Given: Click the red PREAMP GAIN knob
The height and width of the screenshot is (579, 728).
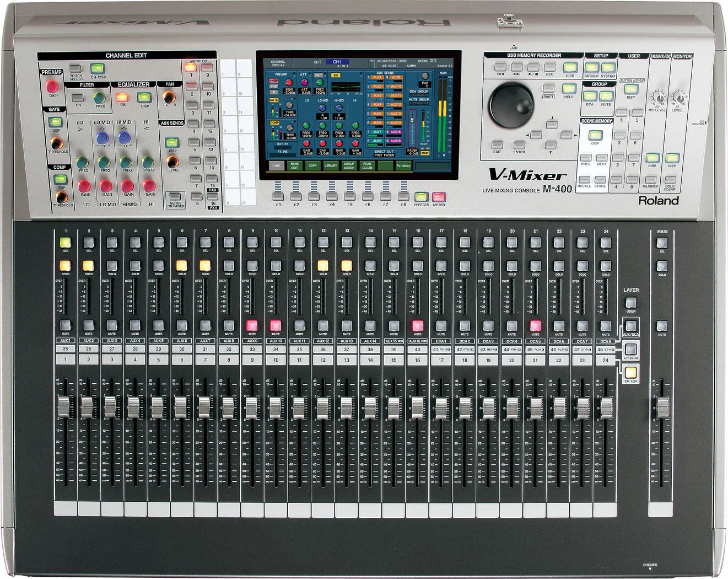Looking at the screenshot, I should pyautogui.click(x=52, y=86).
